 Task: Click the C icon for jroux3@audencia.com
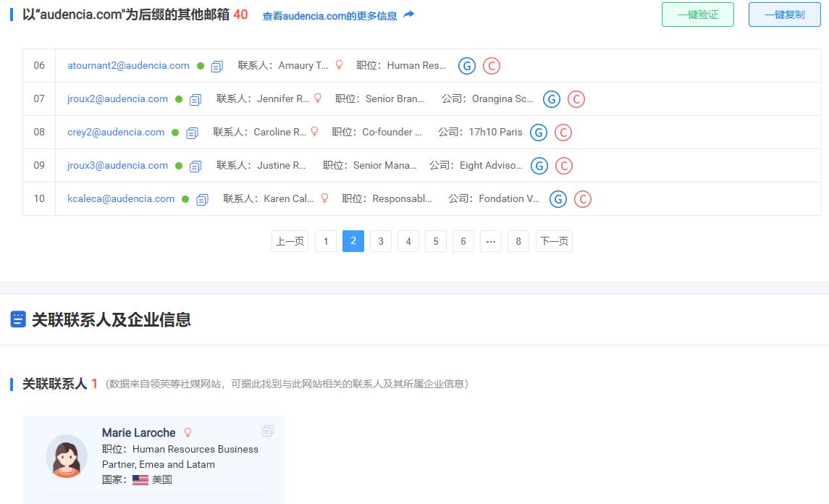(x=564, y=165)
